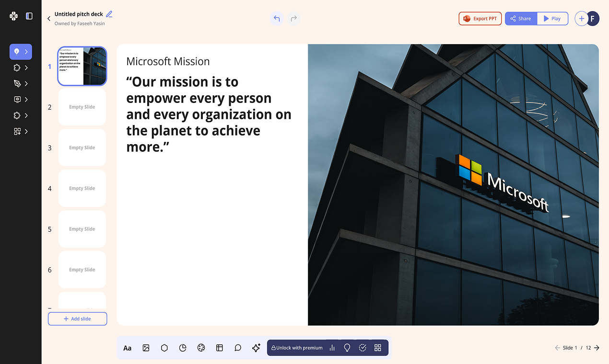Select the empty slide numbered 3

click(82, 148)
